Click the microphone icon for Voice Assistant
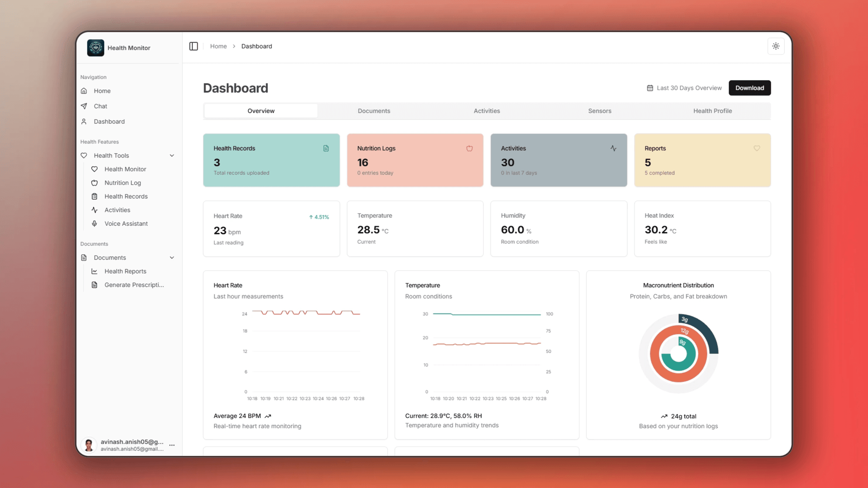The height and width of the screenshot is (488, 868). (95, 223)
